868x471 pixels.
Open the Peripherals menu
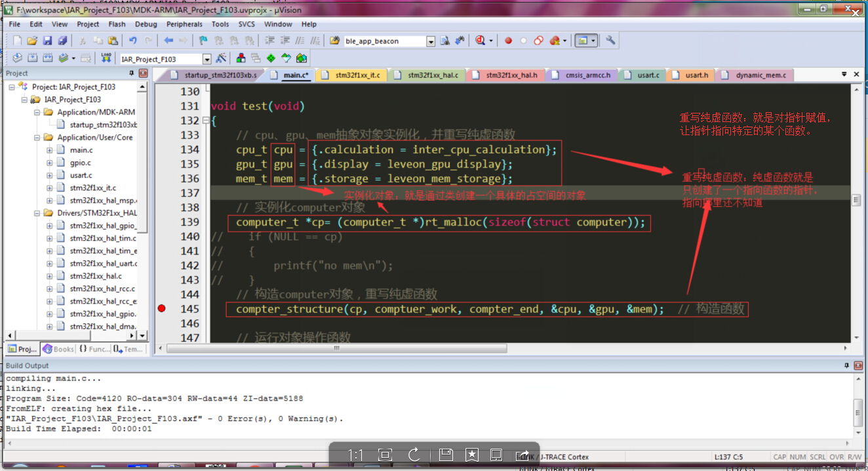(x=184, y=24)
